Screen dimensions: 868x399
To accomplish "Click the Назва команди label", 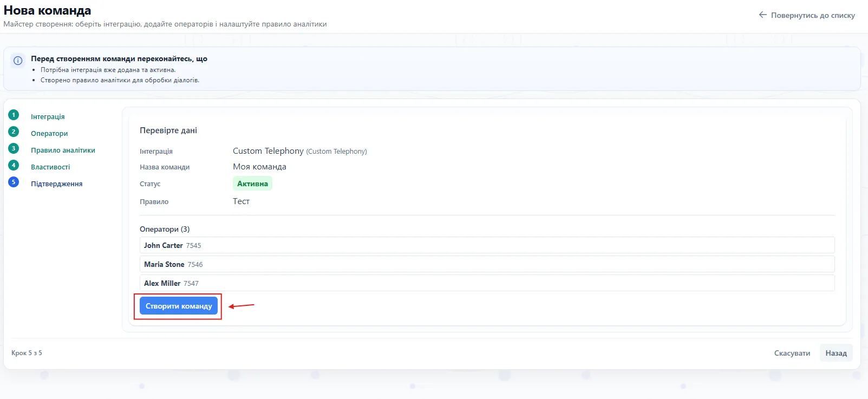I will click(165, 167).
